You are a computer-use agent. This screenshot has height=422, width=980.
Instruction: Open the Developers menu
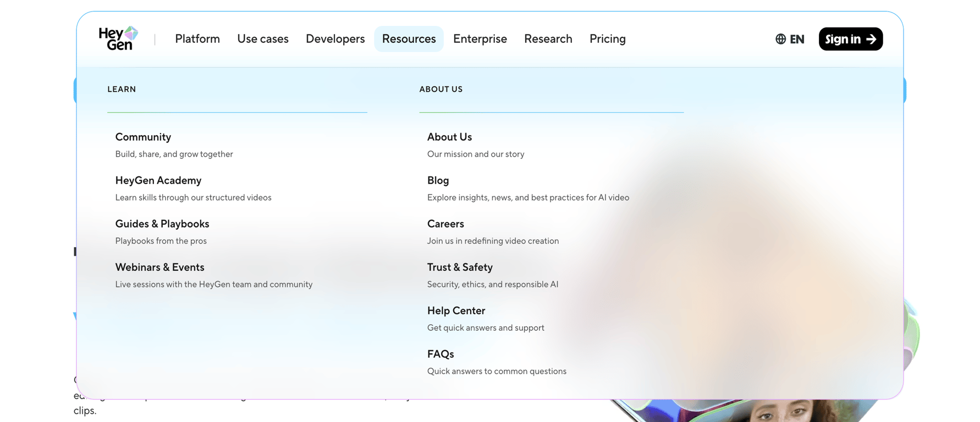point(335,39)
